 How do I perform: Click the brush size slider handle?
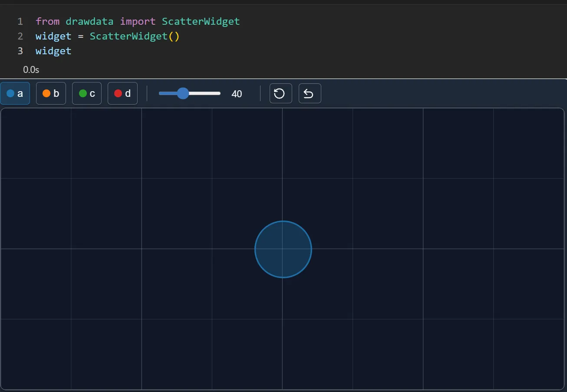coord(183,93)
